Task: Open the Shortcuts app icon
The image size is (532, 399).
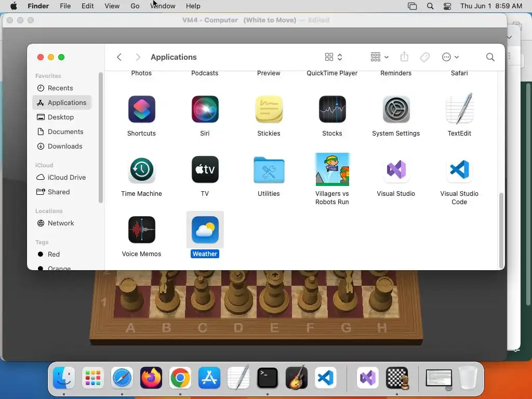Action: click(x=141, y=109)
